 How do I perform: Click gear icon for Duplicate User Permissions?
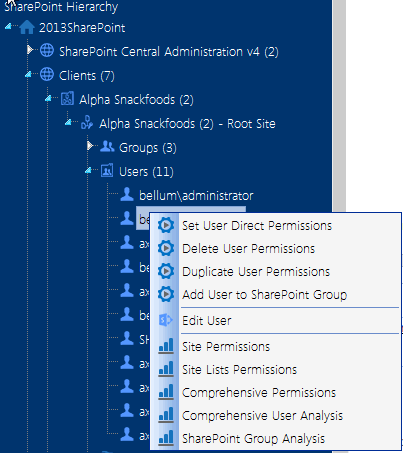166,271
